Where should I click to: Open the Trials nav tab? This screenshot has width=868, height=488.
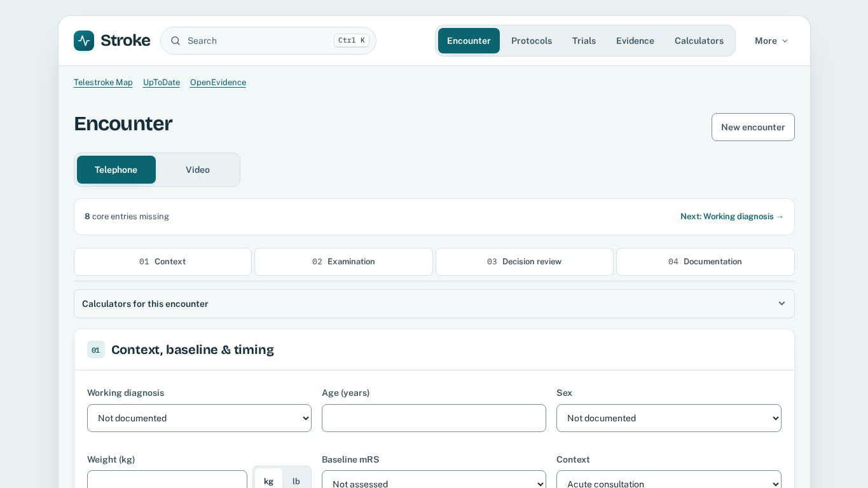[x=584, y=41]
